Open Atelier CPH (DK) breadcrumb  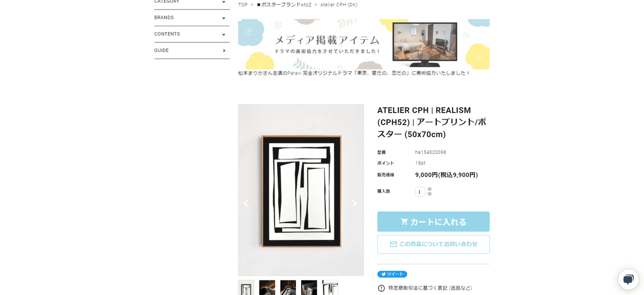pos(339,5)
